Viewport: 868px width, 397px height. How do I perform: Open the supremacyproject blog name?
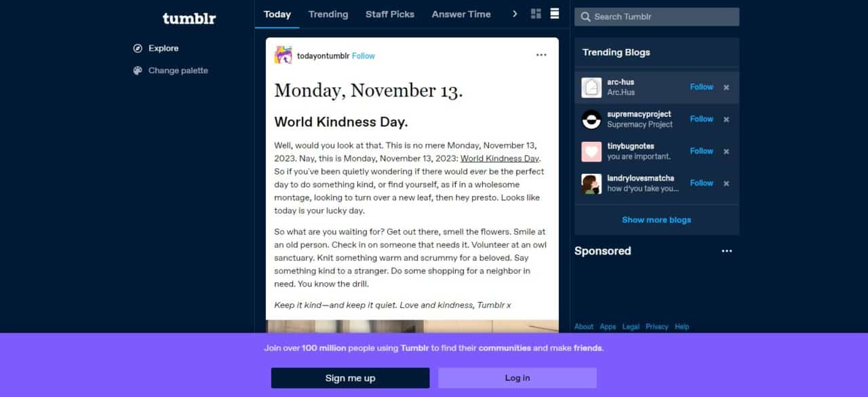[x=639, y=114]
